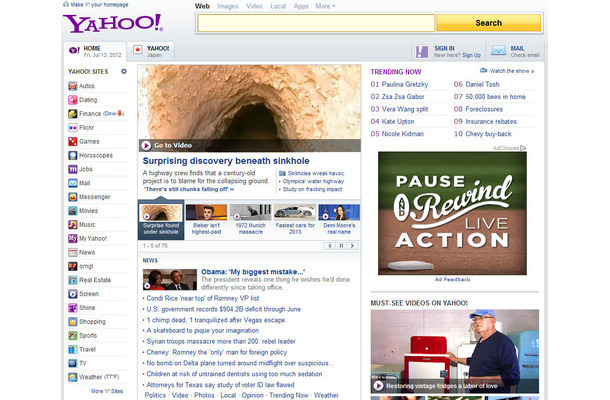Open the My Yahoo! icon
Image resolution: width=610 pixels, height=400 pixels.
point(73,239)
